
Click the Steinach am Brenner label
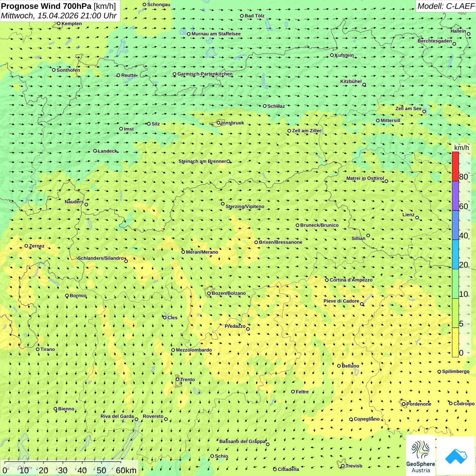click(x=202, y=161)
